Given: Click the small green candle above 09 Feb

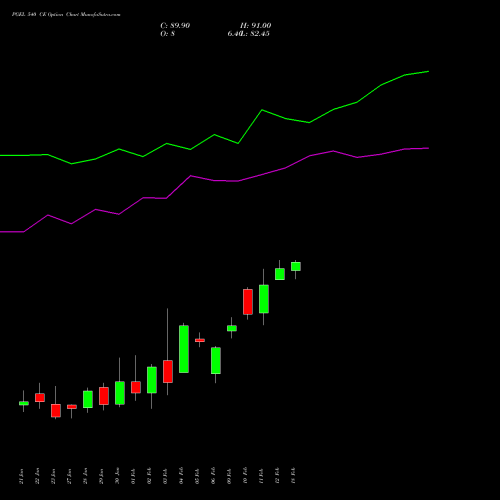Looking at the screenshot, I should tap(232, 328).
